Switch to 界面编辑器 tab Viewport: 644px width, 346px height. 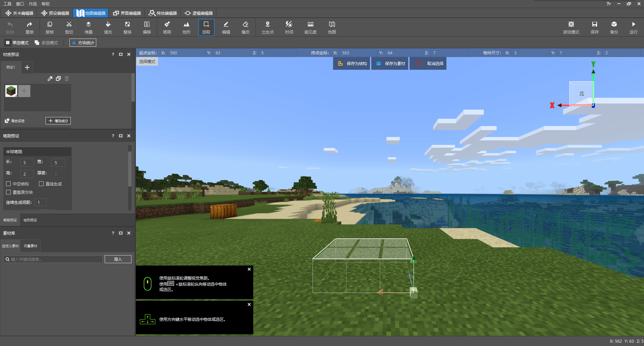point(127,13)
